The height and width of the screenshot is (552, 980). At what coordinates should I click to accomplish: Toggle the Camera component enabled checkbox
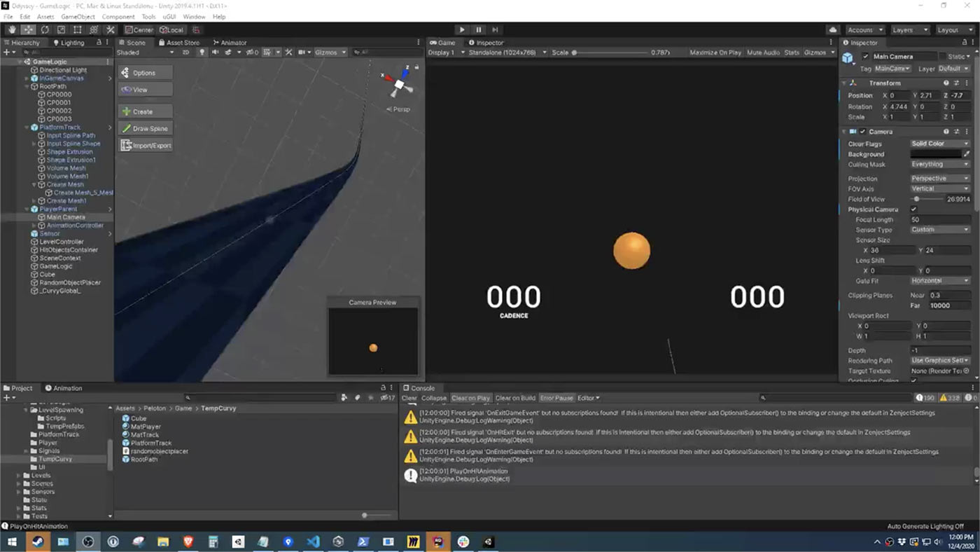tap(863, 132)
